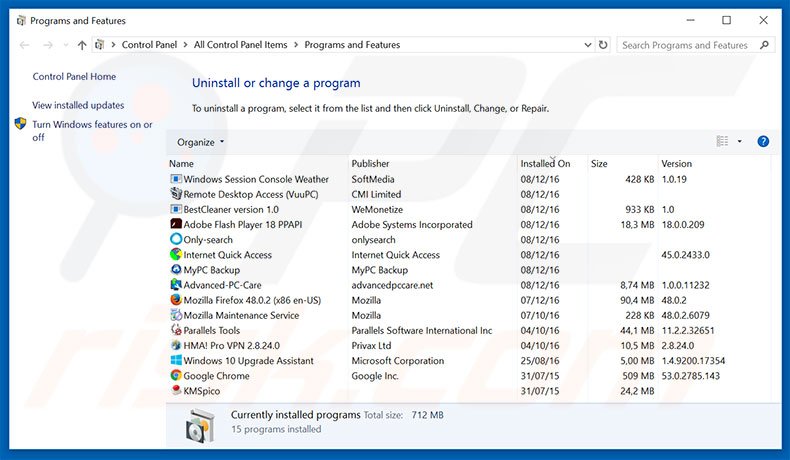Click the Adobe Flash Player 18 PPAPI icon
This screenshot has height=460, width=790.
(x=176, y=224)
